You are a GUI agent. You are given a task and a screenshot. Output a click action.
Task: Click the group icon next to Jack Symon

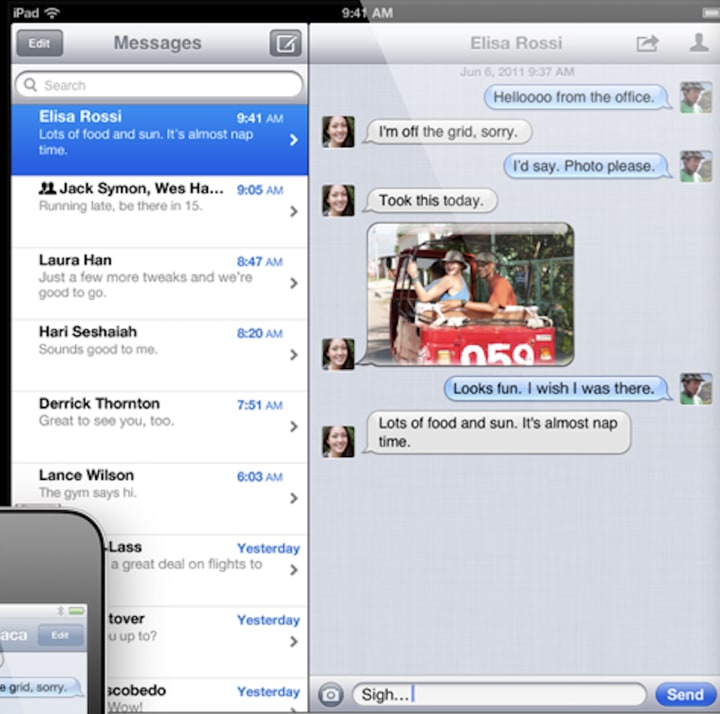point(47,188)
